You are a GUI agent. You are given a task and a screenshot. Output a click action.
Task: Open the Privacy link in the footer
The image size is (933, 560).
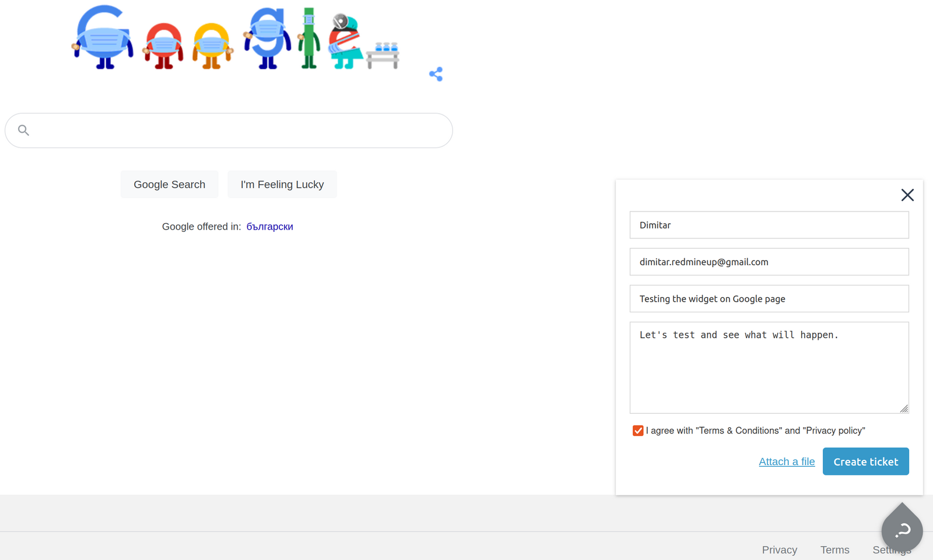[x=780, y=550]
